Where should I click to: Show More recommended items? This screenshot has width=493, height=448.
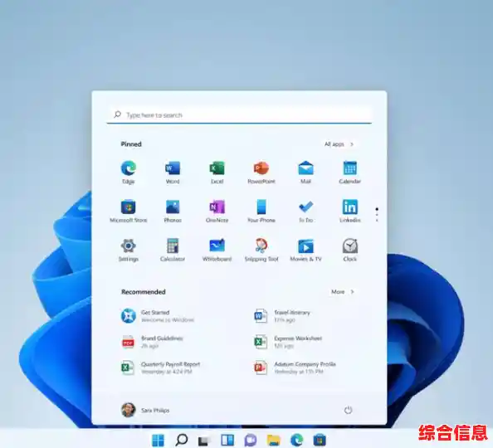(x=343, y=292)
